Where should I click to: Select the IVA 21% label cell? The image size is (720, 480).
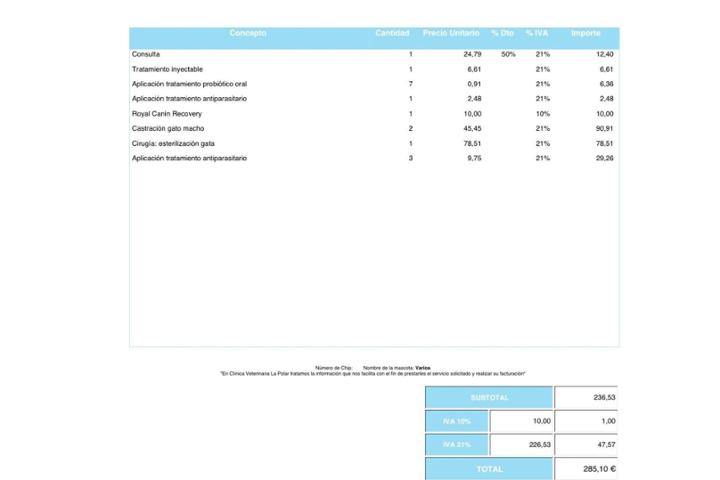click(x=457, y=444)
